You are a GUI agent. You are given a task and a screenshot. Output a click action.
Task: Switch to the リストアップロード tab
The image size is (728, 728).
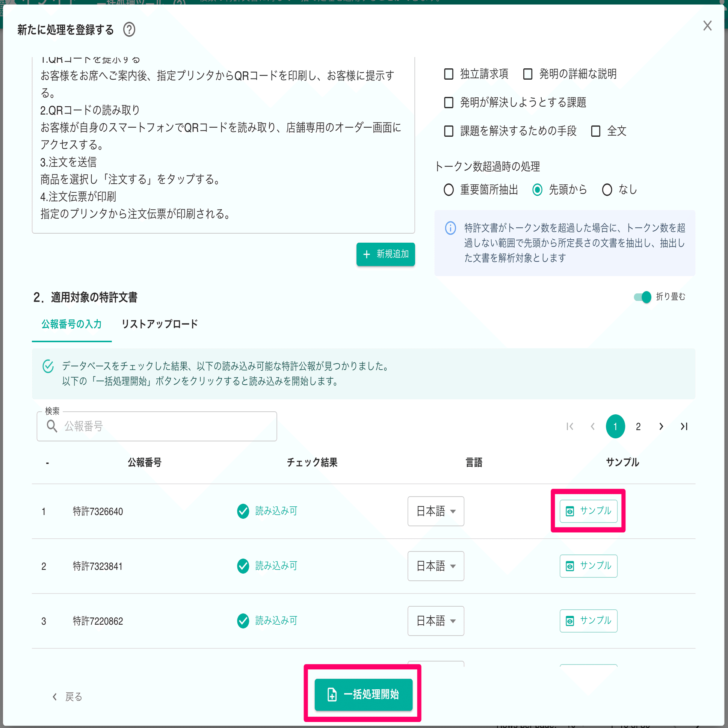click(x=159, y=324)
